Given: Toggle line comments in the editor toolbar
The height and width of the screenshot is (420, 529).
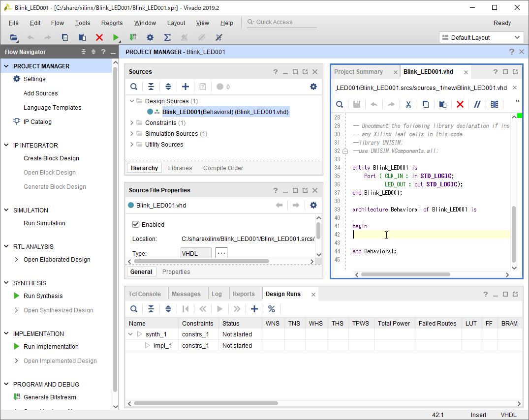Looking at the screenshot, I should 477,104.
